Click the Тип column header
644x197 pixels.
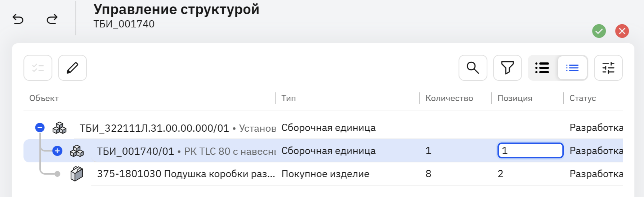coord(289,98)
